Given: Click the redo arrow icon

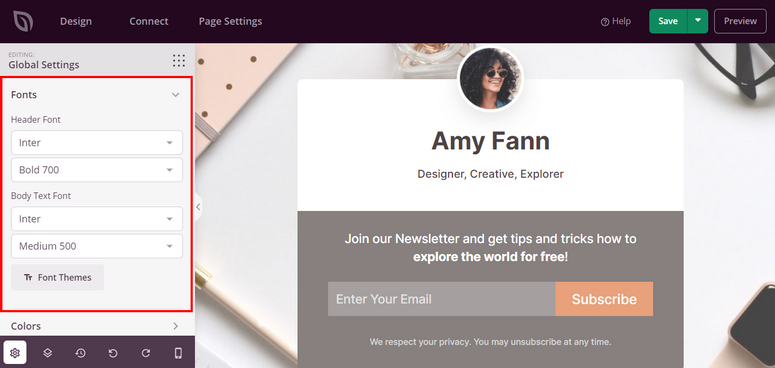Looking at the screenshot, I should pyautogui.click(x=146, y=353).
